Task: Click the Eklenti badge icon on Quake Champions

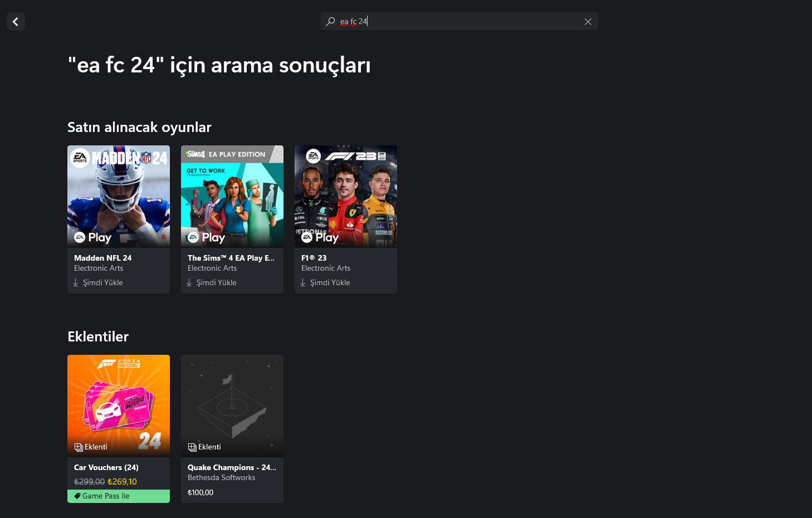Action: click(192, 447)
